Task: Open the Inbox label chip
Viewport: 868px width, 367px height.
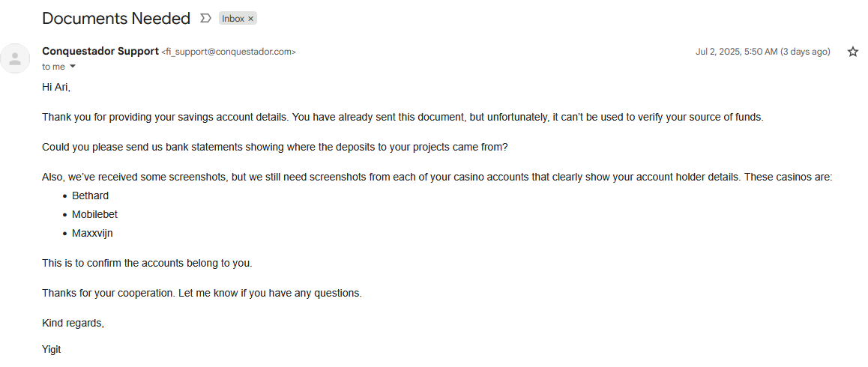Action: [x=233, y=19]
